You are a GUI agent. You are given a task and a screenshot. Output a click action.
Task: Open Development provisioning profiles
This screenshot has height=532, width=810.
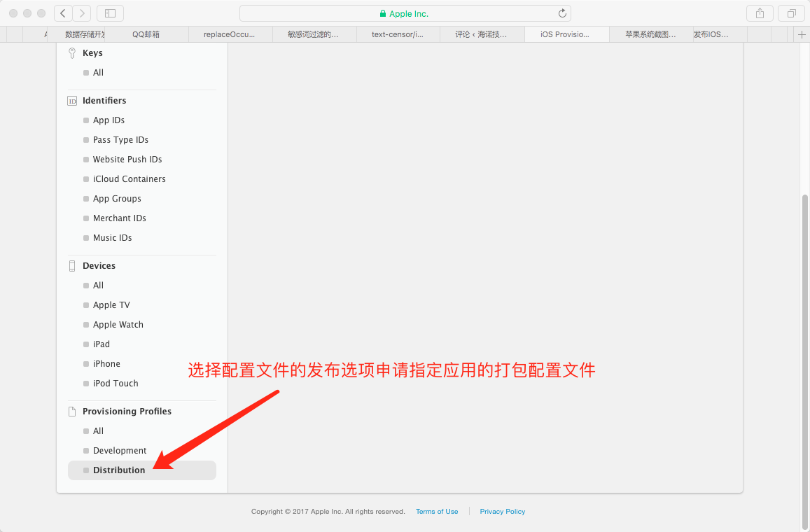119,450
